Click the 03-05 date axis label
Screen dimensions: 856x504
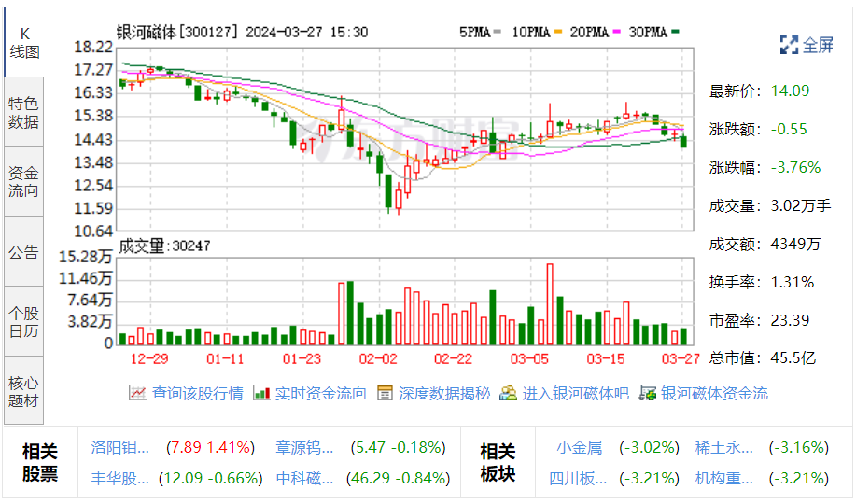tap(529, 358)
